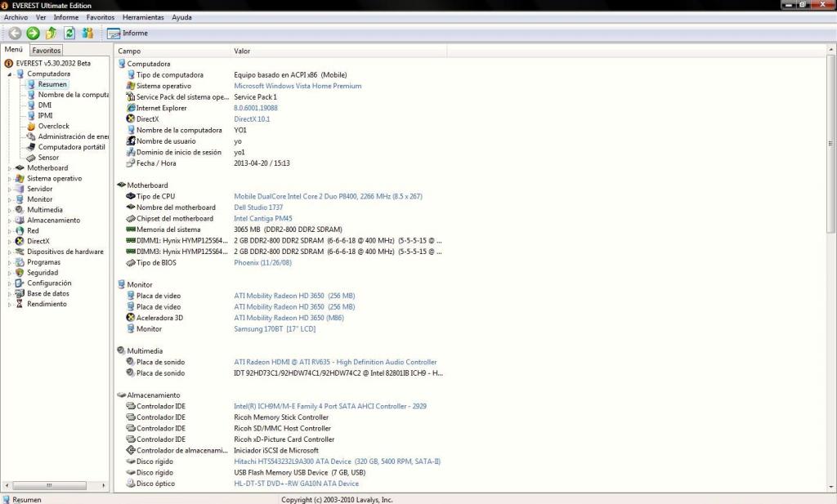837x504 pixels.
Task: Click the Base de datos icon
Action: tap(20, 293)
